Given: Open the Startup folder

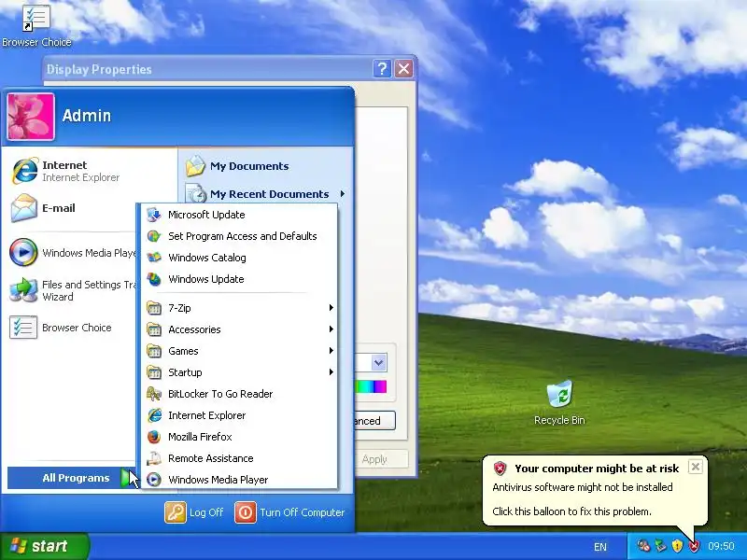Looking at the screenshot, I should [240, 372].
